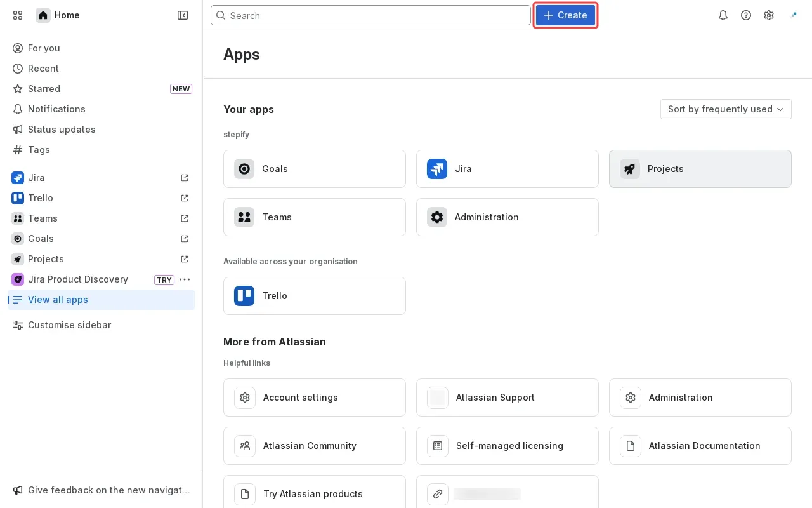The height and width of the screenshot is (508, 812).
Task: Open the Jira app tile icon
Action: click(x=437, y=169)
